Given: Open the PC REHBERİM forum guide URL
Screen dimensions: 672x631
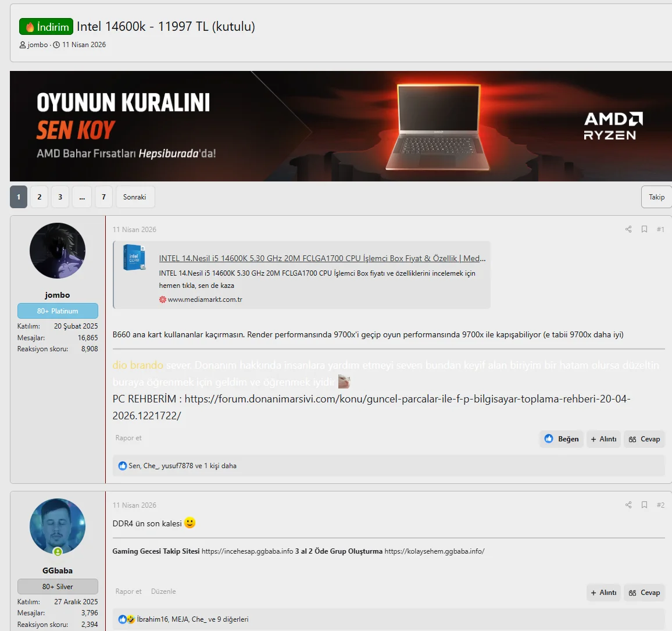Looking at the screenshot, I should pyautogui.click(x=371, y=407).
